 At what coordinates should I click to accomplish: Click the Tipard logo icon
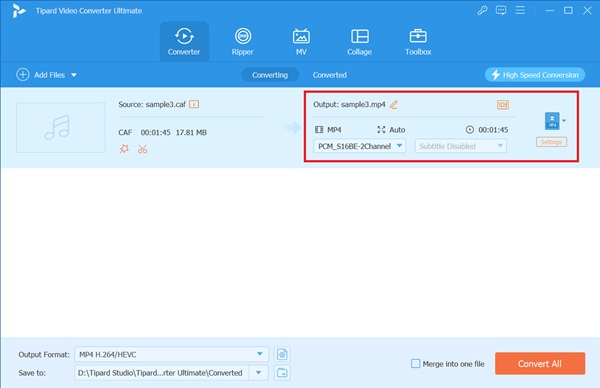coord(18,11)
